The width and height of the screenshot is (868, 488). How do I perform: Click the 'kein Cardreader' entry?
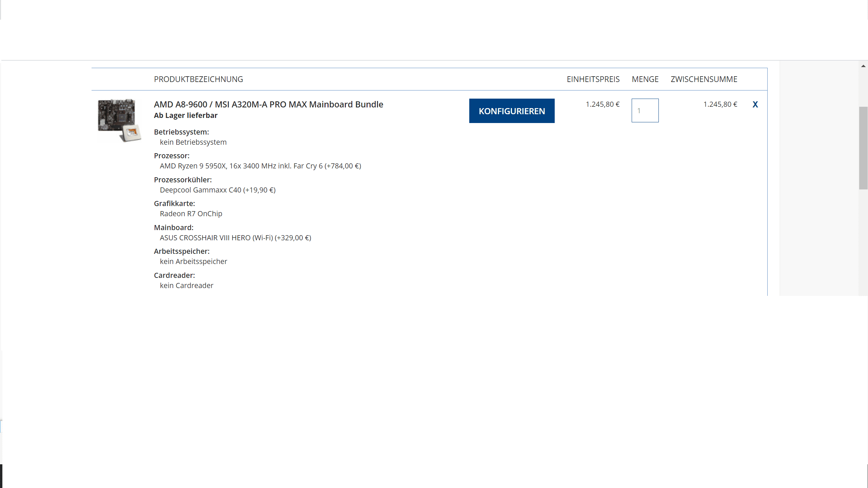click(x=186, y=286)
